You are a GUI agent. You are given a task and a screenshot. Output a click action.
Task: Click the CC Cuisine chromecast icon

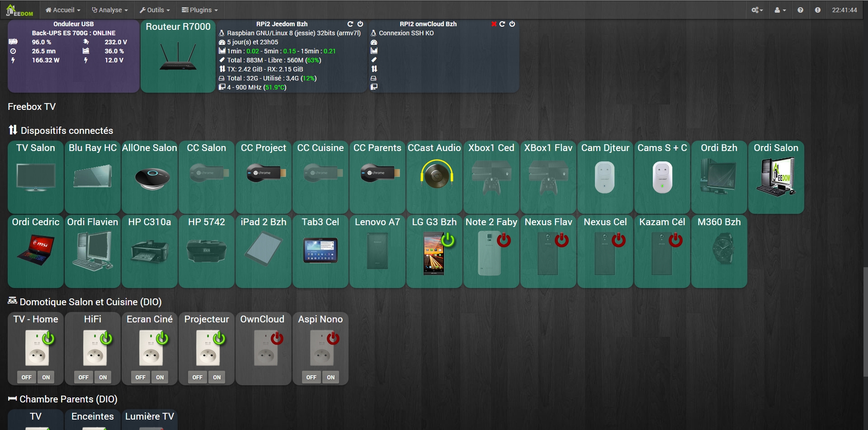(323, 173)
